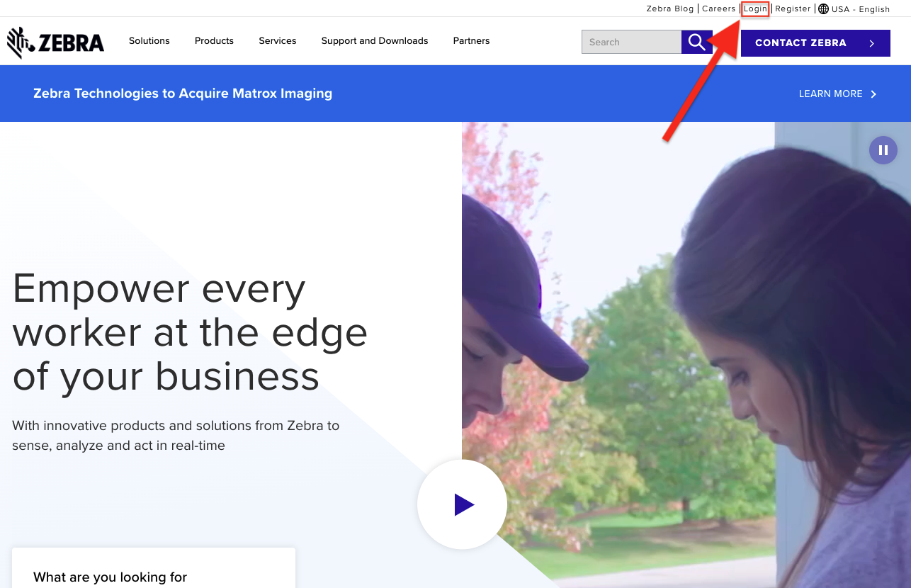Screen dimensions: 911x588
Task: Open the Partners menu
Action: 471,41
